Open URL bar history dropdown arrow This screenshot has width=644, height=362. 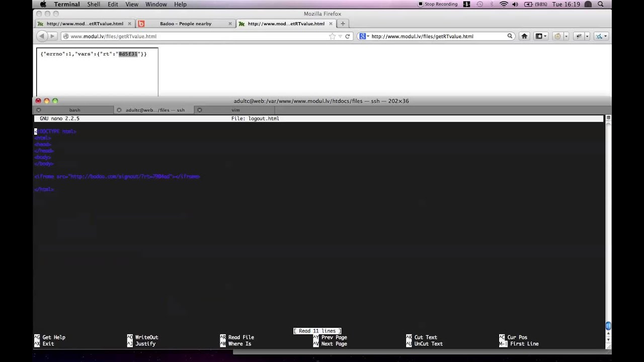(x=340, y=36)
